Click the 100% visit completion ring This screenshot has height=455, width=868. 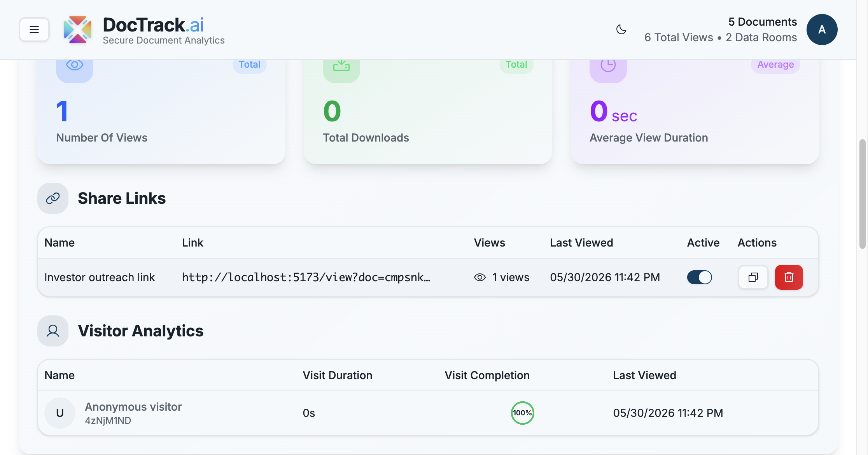pos(522,413)
